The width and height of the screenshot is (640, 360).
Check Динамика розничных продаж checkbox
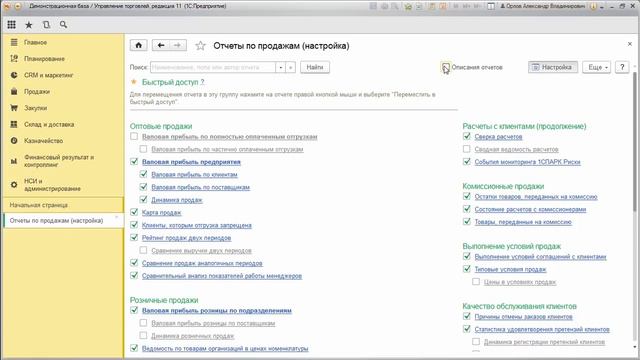[143, 336]
